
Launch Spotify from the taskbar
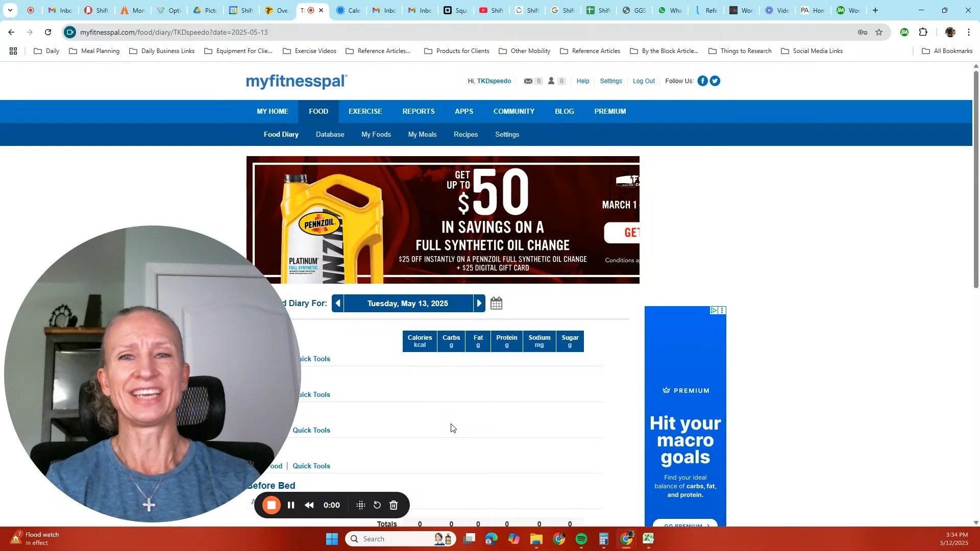tap(581, 539)
